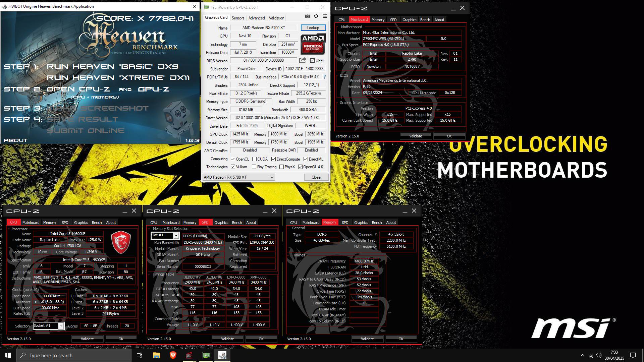This screenshot has height=362, width=644.
Task: Click the CPU-Z taskbar icon
Action: tap(190, 355)
